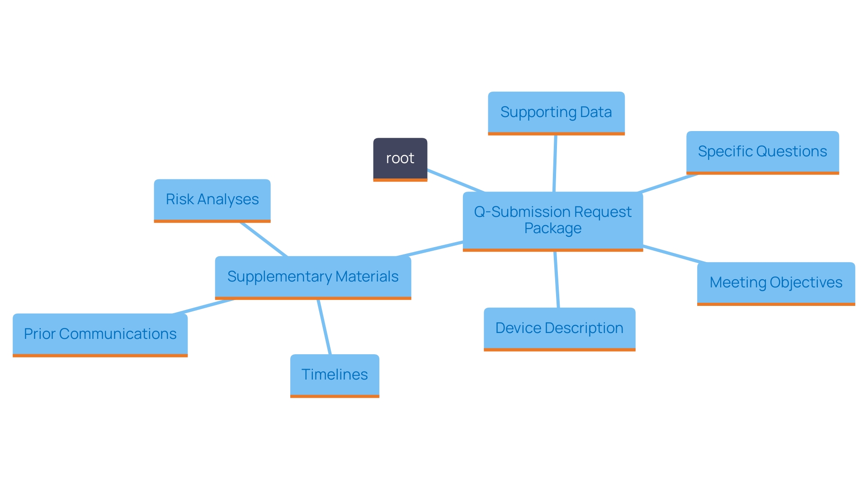Open node label editor for root
868x488 pixels.
tap(400, 157)
